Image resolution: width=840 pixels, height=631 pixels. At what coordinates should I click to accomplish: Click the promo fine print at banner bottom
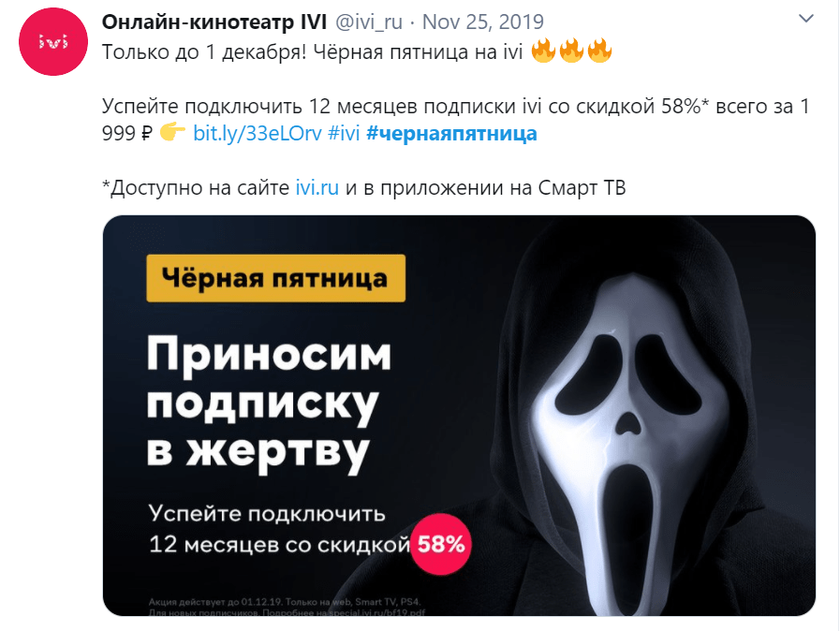point(287,607)
